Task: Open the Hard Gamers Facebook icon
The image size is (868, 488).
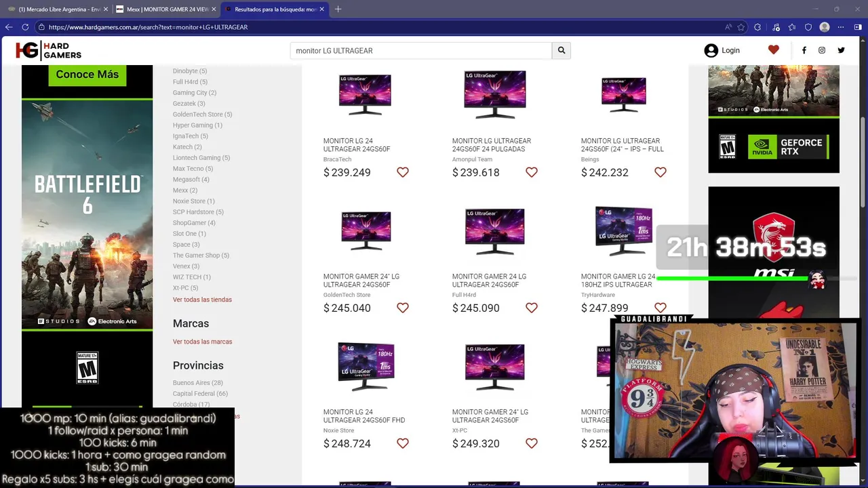Action: tap(804, 50)
